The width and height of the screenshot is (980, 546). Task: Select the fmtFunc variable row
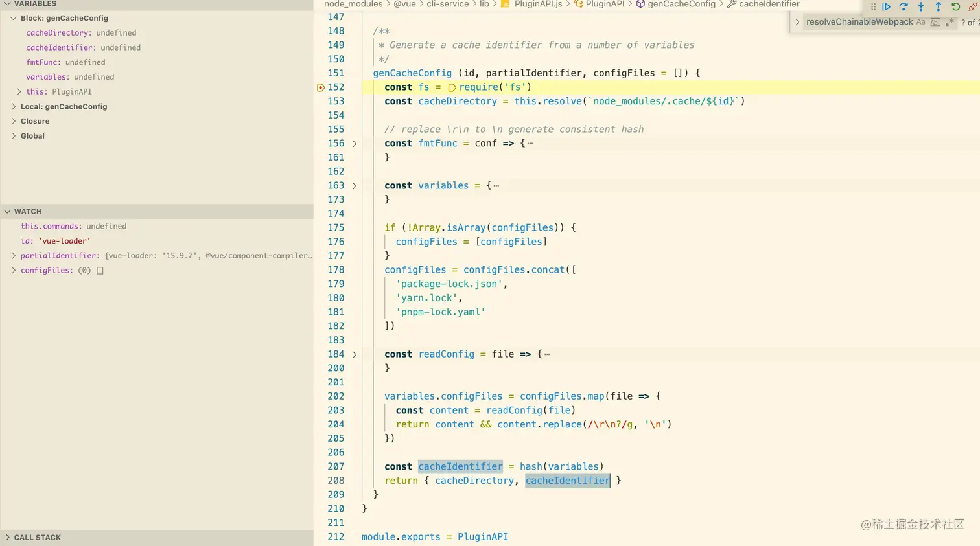point(157,63)
